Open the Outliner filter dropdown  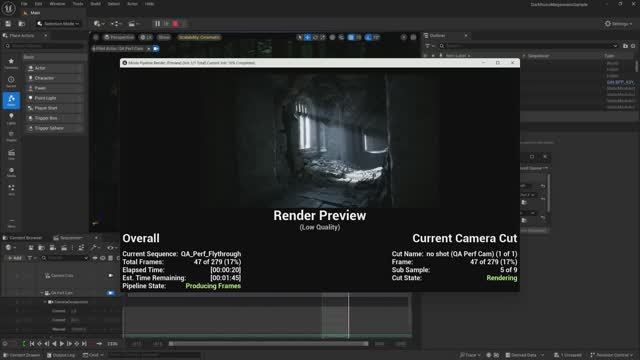pos(429,46)
